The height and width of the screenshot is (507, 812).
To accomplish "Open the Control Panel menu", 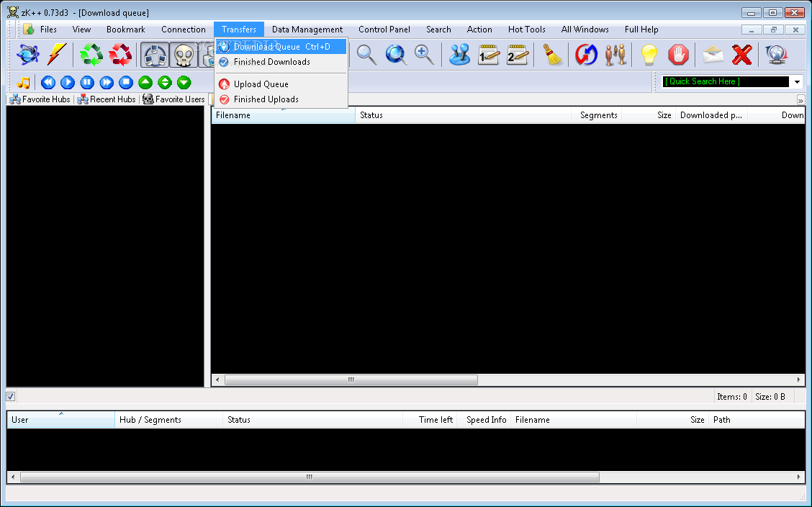I will (384, 30).
